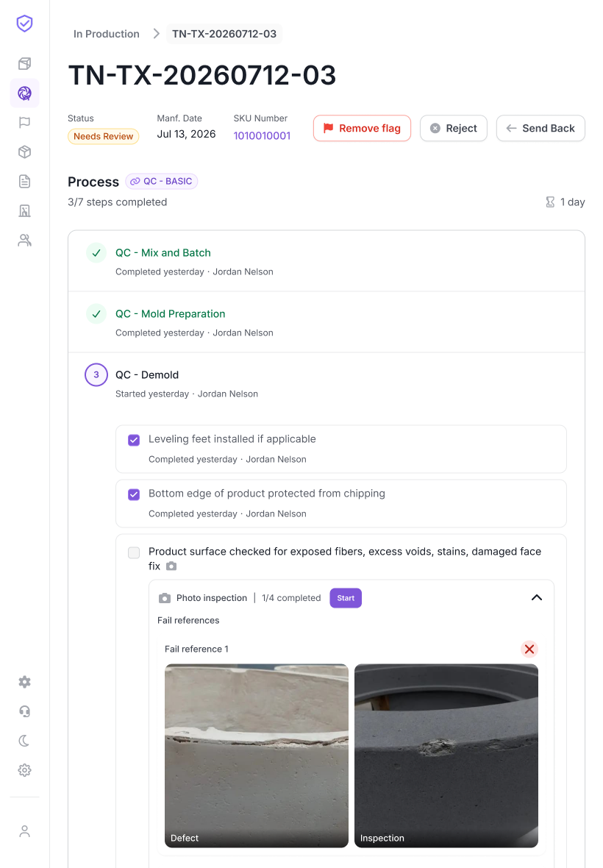Click the shield logo icon in sidebar
The image size is (603, 868).
pos(24,24)
